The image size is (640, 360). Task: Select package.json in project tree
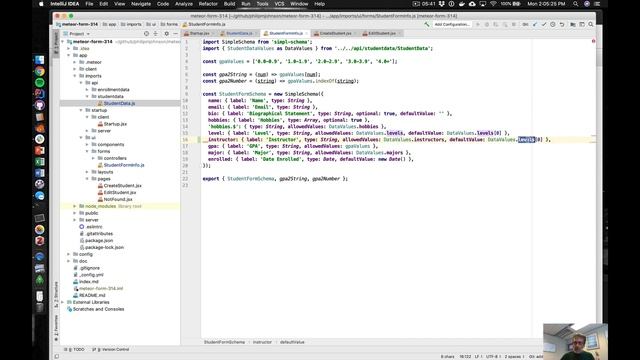[99, 241]
